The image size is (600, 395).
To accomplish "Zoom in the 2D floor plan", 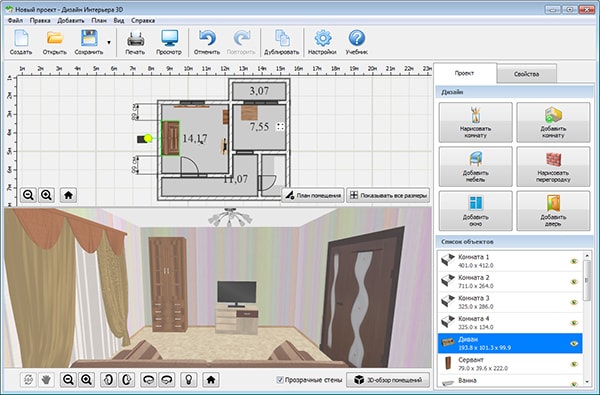I will [x=46, y=195].
